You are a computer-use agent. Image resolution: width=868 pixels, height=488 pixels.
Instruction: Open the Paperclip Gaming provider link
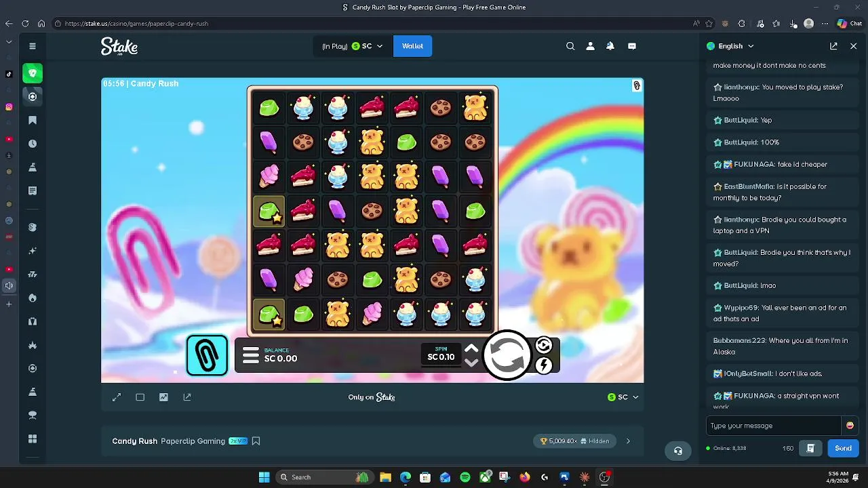tap(193, 441)
